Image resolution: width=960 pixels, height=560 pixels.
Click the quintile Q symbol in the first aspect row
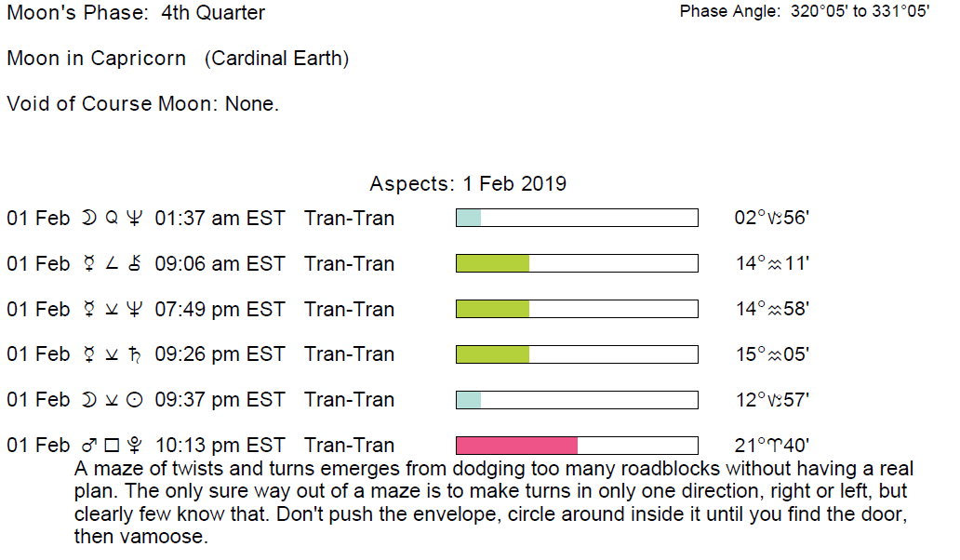pyautogui.click(x=113, y=219)
